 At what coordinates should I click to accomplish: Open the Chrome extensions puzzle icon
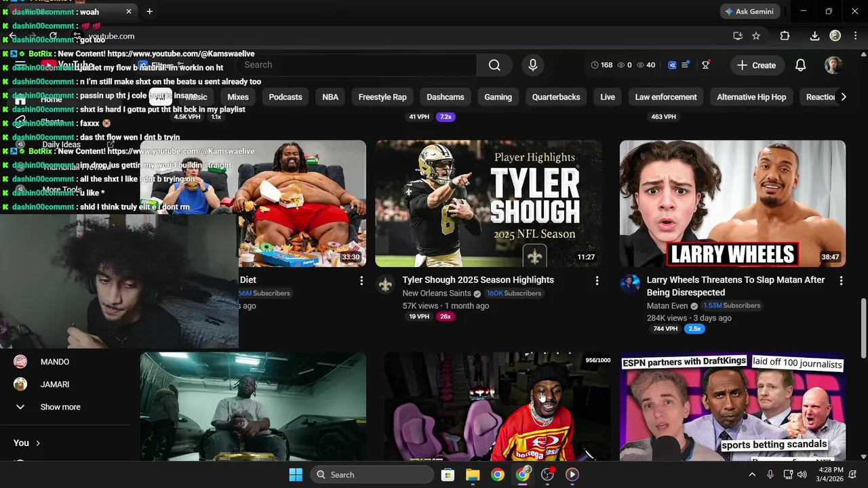pyautogui.click(x=785, y=36)
